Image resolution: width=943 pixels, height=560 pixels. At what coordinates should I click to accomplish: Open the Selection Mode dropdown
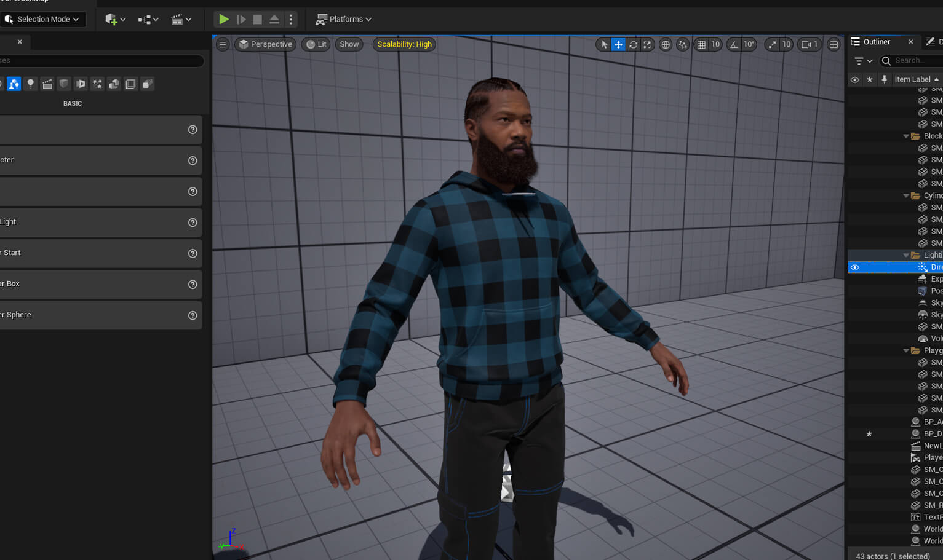43,19
